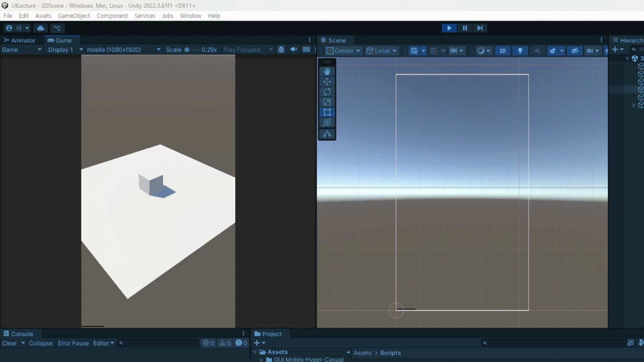Toggle scene lighting bulb
The width and height of the screenshot is (644, 362).
[520, 51]
